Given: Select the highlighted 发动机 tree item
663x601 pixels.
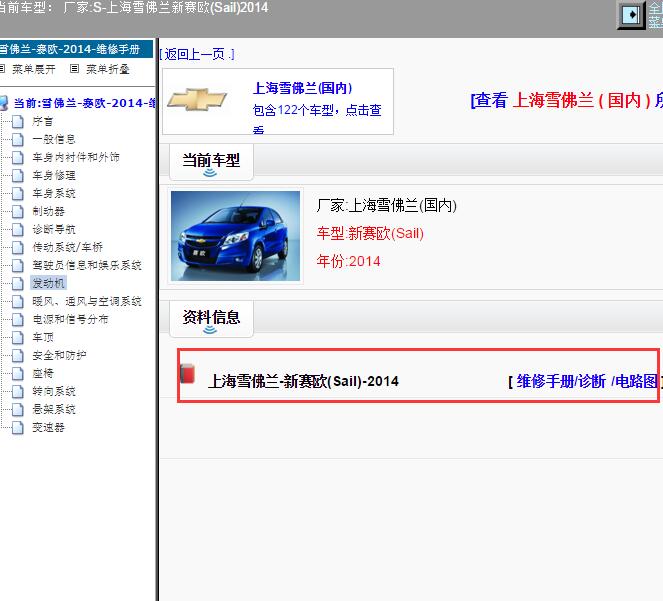Looking at the screenshot, I should point(48,283).
